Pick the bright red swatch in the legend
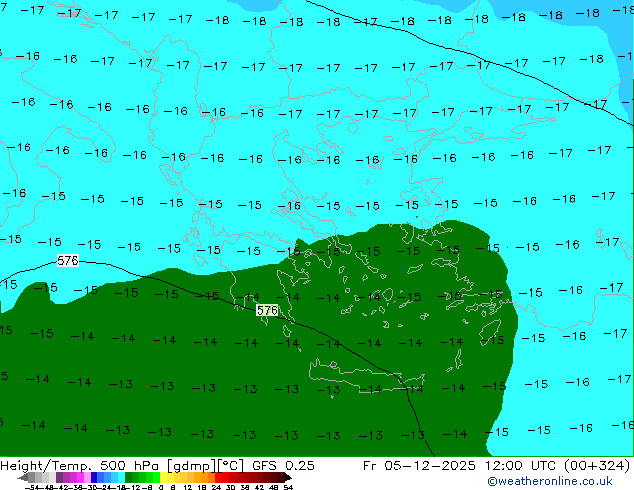Viewport: 634px width, 490px height. click(218, 478)
